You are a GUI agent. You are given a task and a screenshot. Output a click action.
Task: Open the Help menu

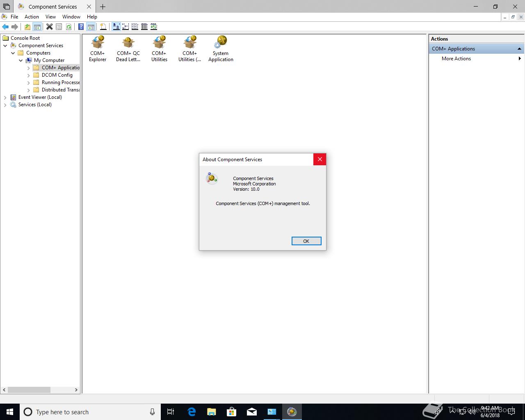pyautogui.click(x=92, y=17)
